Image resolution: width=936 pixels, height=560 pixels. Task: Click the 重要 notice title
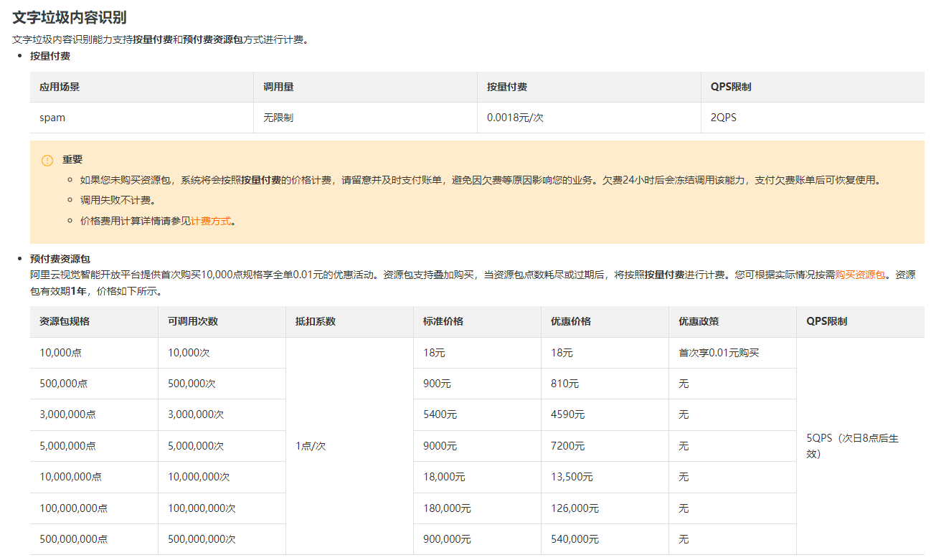[72, 160]
